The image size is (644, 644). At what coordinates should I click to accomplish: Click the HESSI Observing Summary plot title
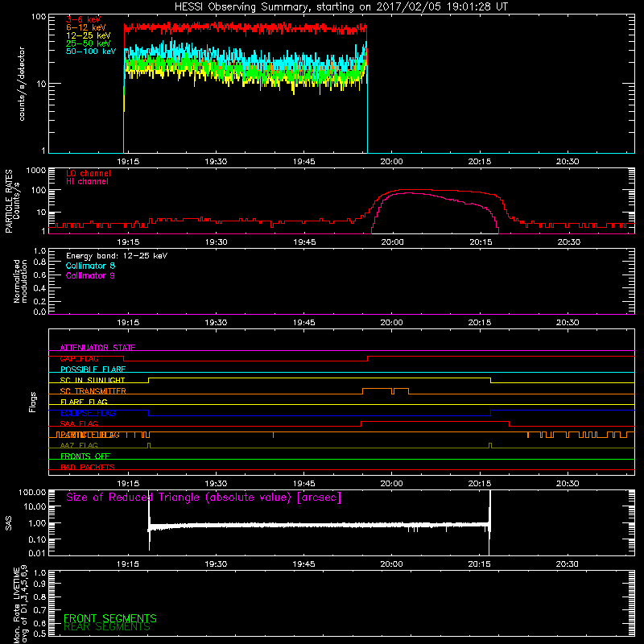tap(341, 7)
